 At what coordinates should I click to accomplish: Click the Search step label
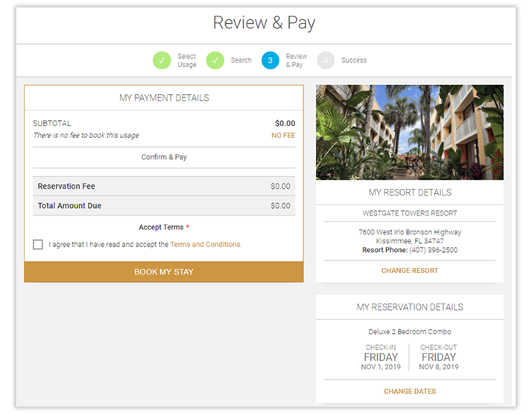pyautogui.click(x=241, y=60)
